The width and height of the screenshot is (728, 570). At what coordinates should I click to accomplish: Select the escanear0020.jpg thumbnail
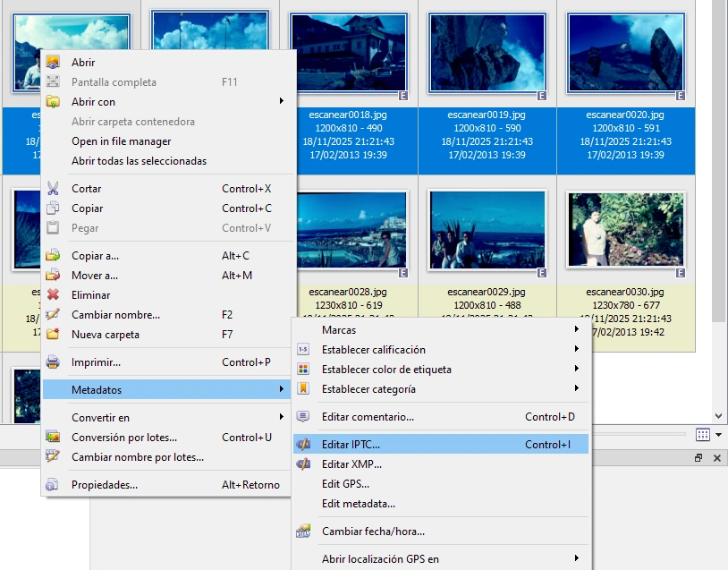[624, 49]
